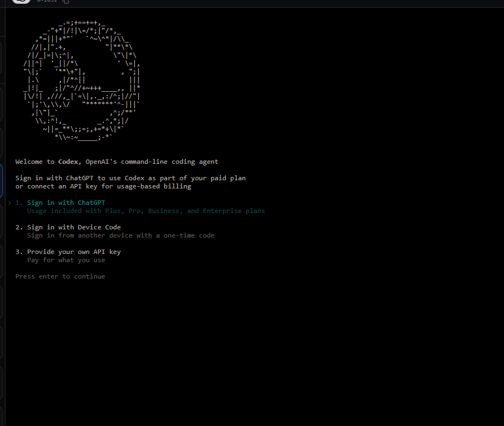Click the 'or connect an API key' line
Image resolution: width=504 pixels, height=426 pixels.
(x=103, y=187)
